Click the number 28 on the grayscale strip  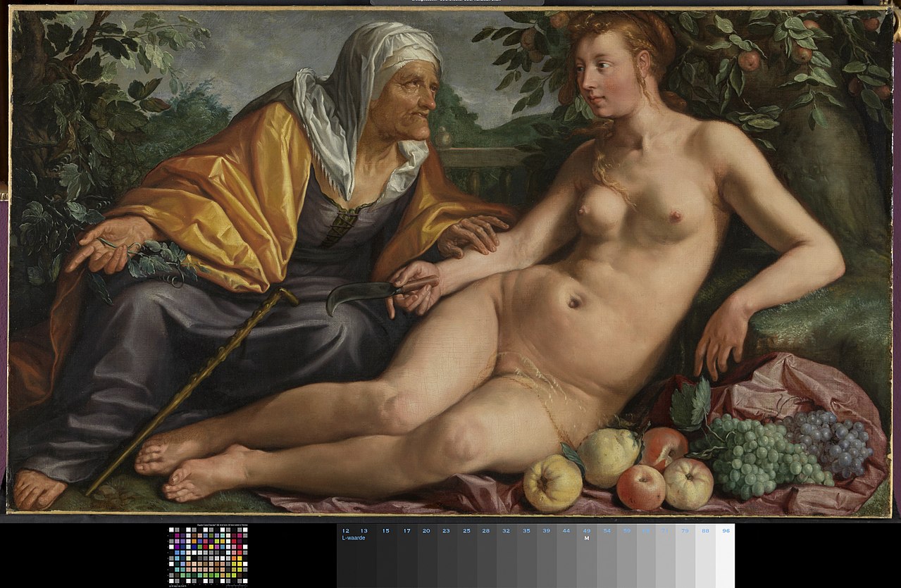[486, 530]
